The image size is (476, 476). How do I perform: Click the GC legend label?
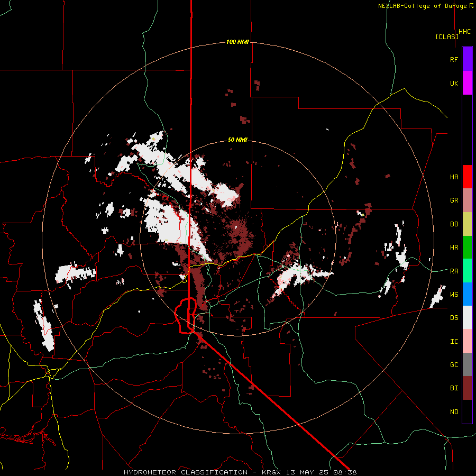coord(454,365)
